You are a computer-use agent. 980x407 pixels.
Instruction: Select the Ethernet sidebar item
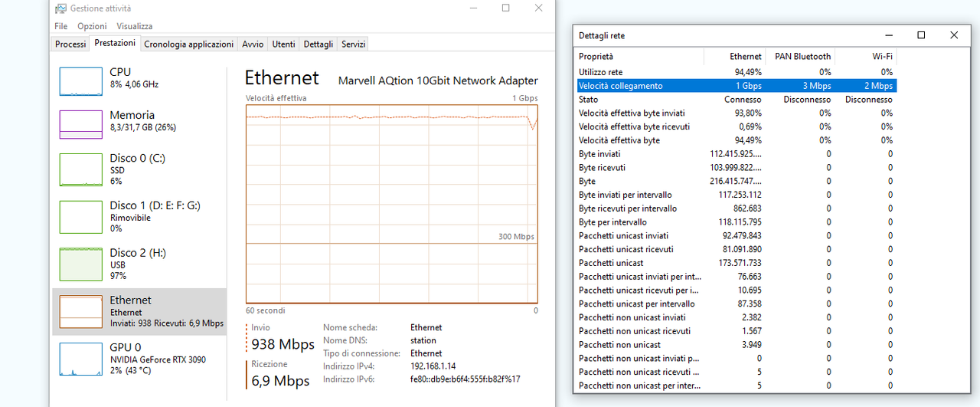[139, 311]
